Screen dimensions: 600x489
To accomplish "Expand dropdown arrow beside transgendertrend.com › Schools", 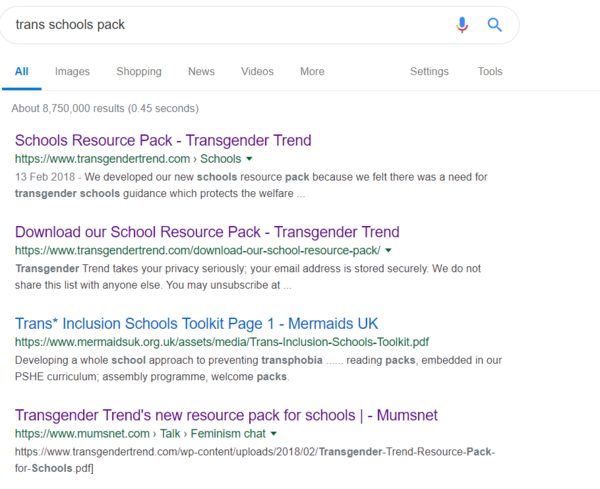I will [249, 159].
